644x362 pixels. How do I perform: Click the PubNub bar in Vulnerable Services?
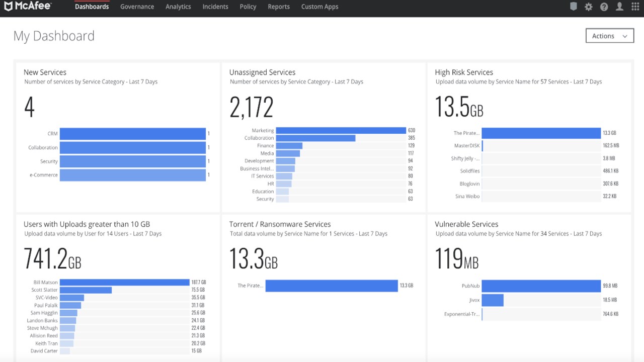tap(541, 286)
